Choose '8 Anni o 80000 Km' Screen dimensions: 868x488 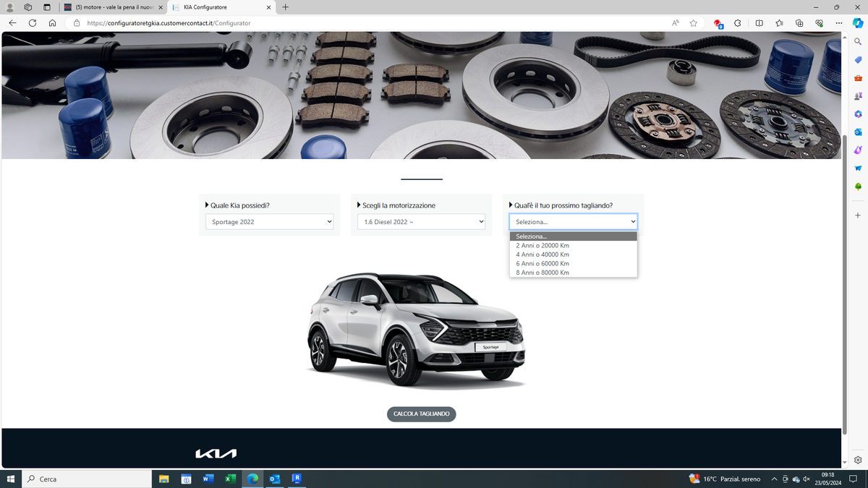[573, 273]
